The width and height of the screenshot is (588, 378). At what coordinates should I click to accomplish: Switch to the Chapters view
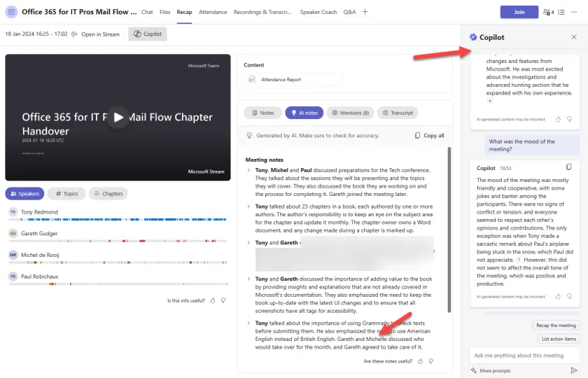107,194
